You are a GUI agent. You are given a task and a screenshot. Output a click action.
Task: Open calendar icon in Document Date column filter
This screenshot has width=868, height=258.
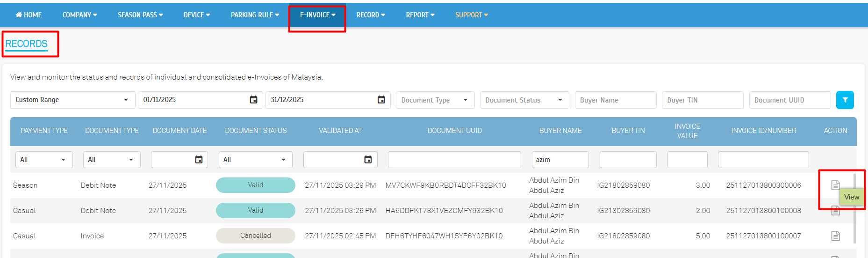tap(199, 160)
